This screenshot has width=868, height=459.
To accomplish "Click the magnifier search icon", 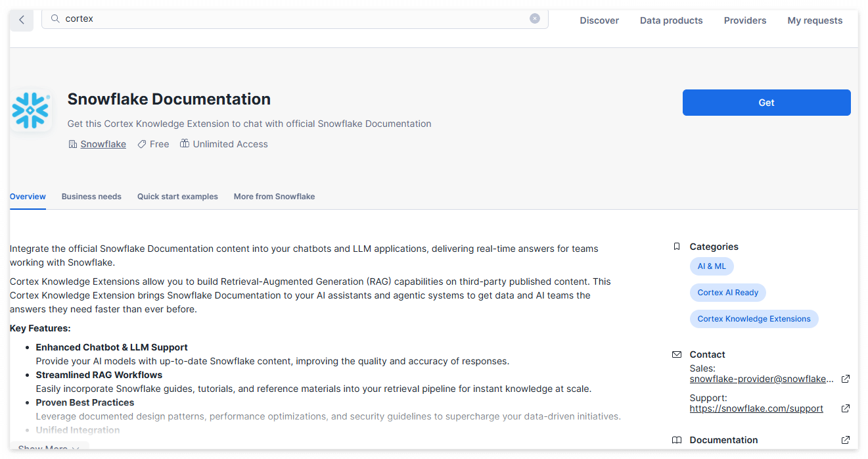I will tap(55, 19).
